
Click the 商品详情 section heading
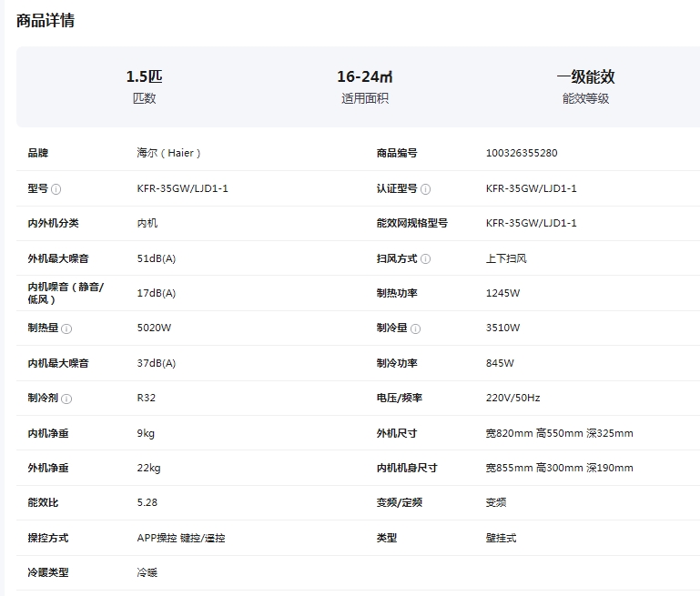(x=46, y=21)
